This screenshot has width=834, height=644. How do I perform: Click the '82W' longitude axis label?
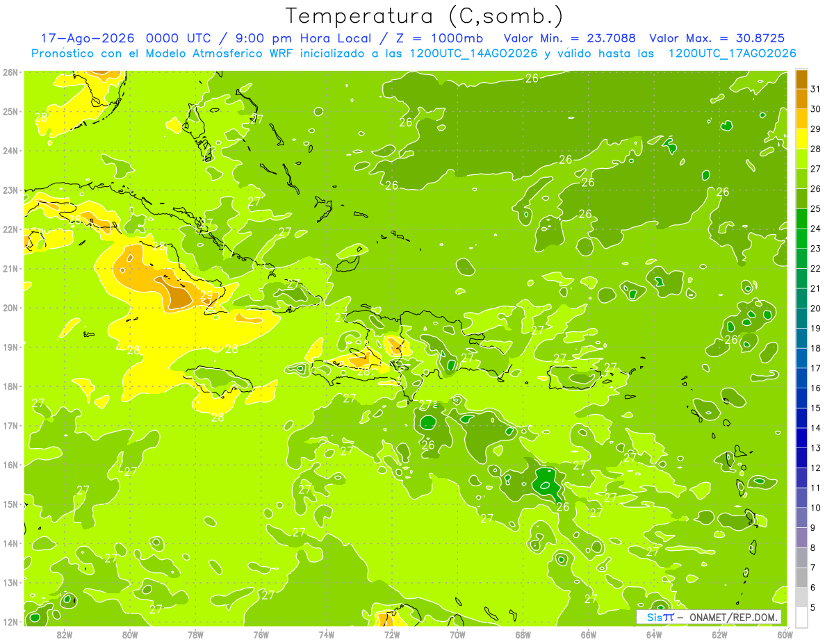coord(65,634)
